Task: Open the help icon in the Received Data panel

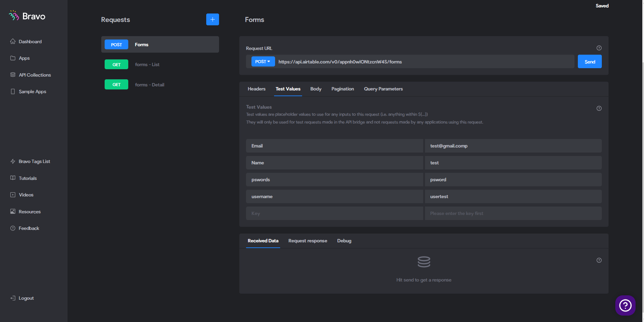Action: pos(599,260)
